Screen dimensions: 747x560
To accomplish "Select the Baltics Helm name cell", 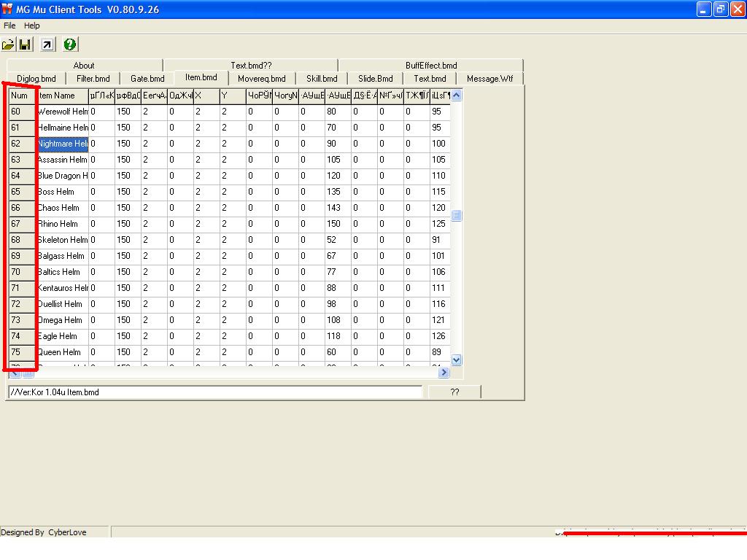I will coord(63,272).
